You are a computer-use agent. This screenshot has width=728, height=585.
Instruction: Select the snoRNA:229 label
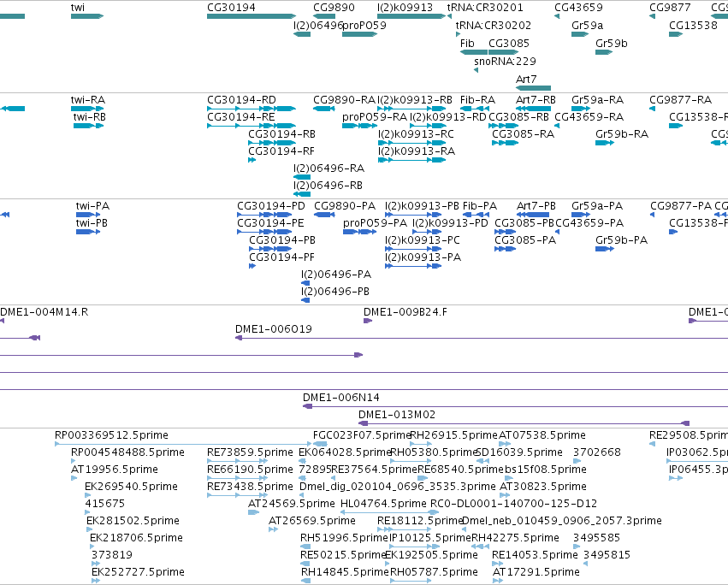(x=505, y=62)
